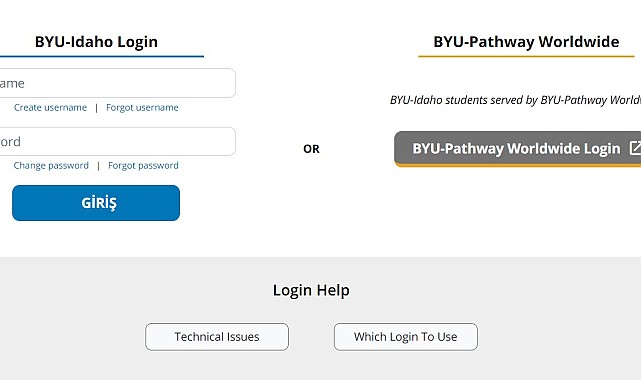Open the Change password link
This screenshot has width=641, height=380.
pos(51,165)
